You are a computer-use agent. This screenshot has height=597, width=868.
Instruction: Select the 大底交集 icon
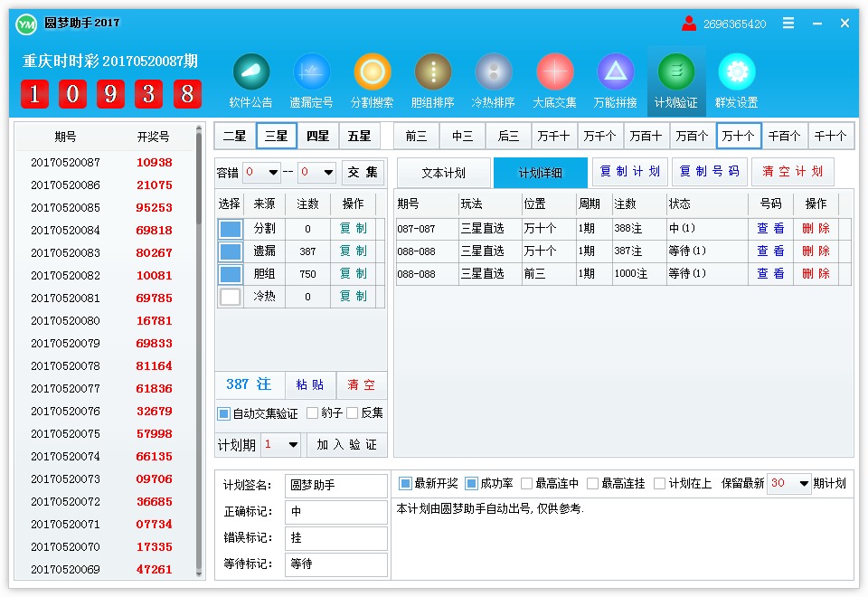point(554,72)
